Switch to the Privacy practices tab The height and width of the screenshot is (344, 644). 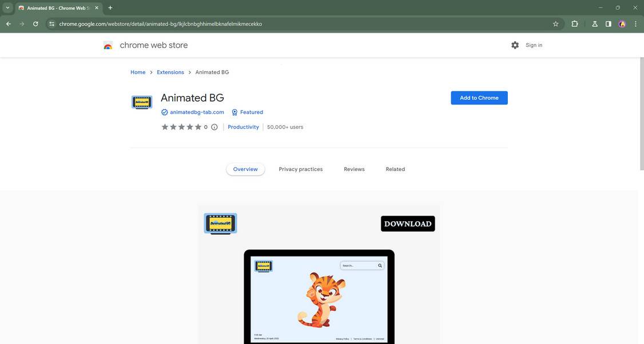click(301, 169)
